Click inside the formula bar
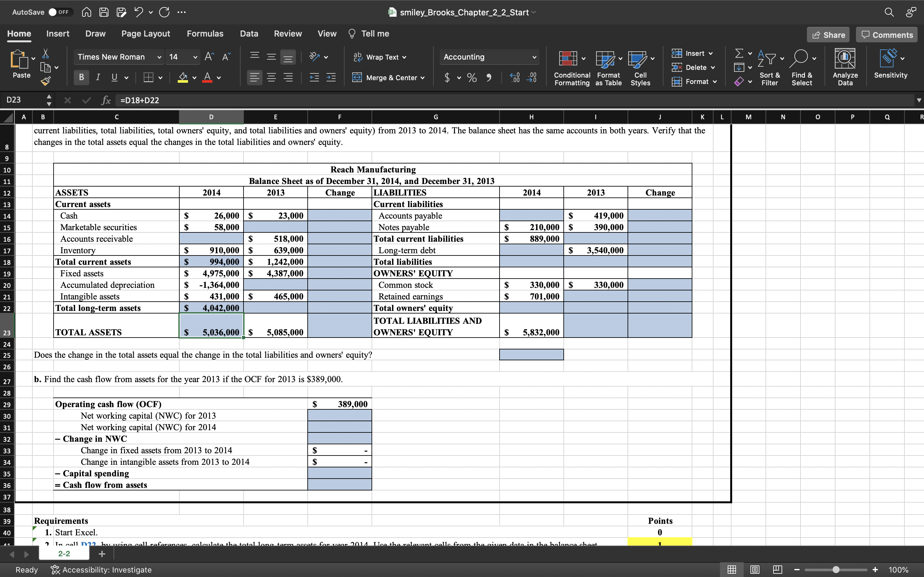Viewport: 924px width, 577px height. click(267, 100)
